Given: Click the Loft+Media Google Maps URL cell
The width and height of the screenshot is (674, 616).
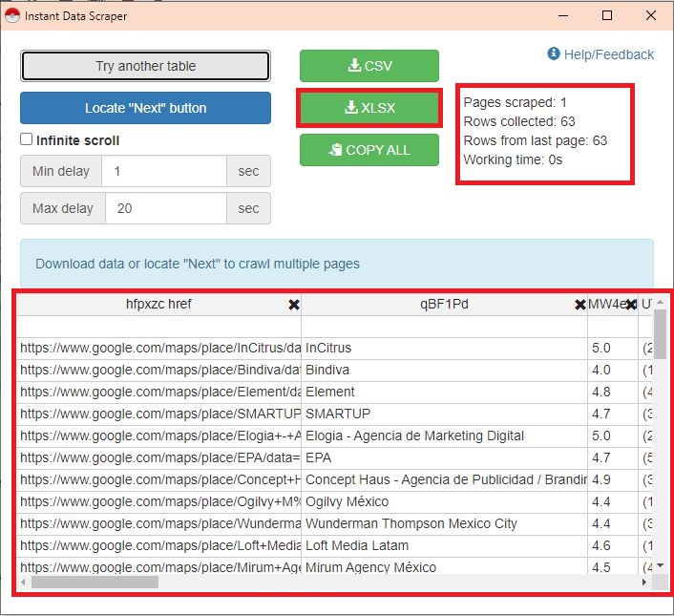Looking at the screenshot, I should pos(159,545).
